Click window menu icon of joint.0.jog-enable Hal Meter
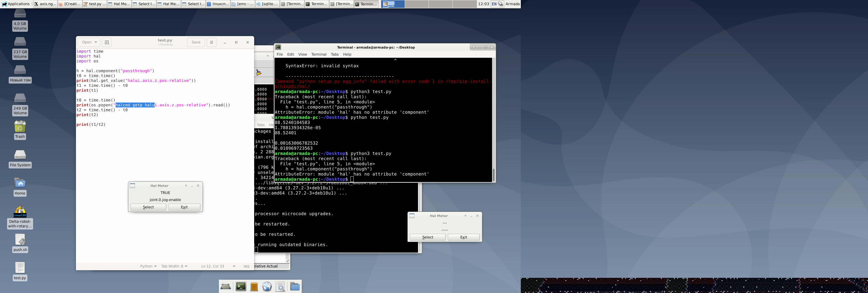The image size is (868, 293). tap(132, 186)
